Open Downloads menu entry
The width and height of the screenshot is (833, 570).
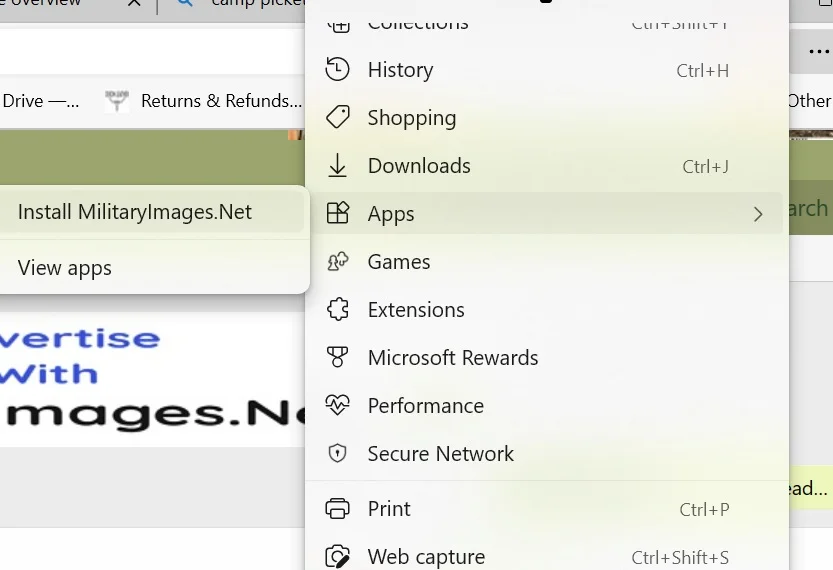click(547, 166)
